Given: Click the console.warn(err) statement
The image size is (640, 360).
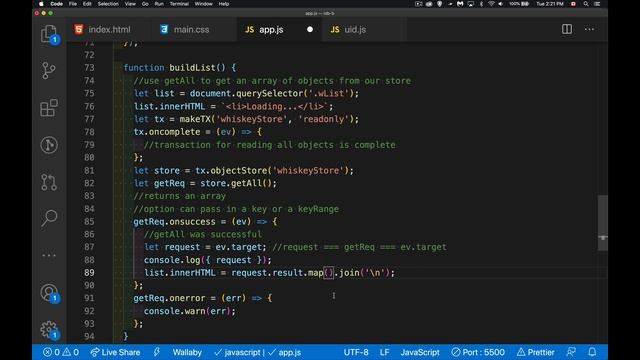Looking at the screenshot, I should tap(189, 311).
